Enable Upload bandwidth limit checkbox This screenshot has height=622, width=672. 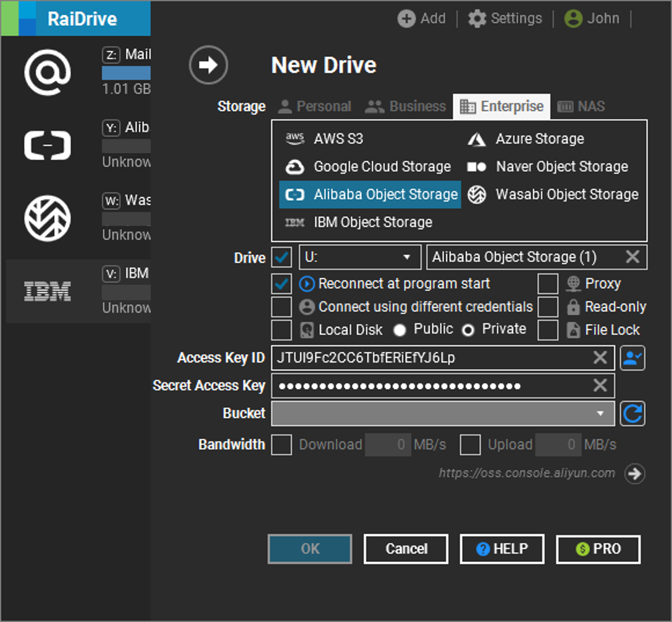coord(470,445)
